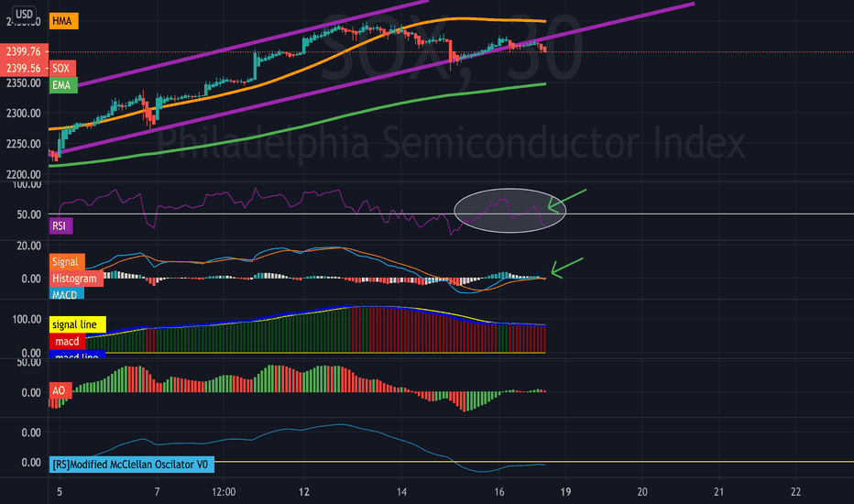The height and width of the screenshot is (504, 854).
Task: Select the orange HMA curve on price chart
Action: coord(305,68)
